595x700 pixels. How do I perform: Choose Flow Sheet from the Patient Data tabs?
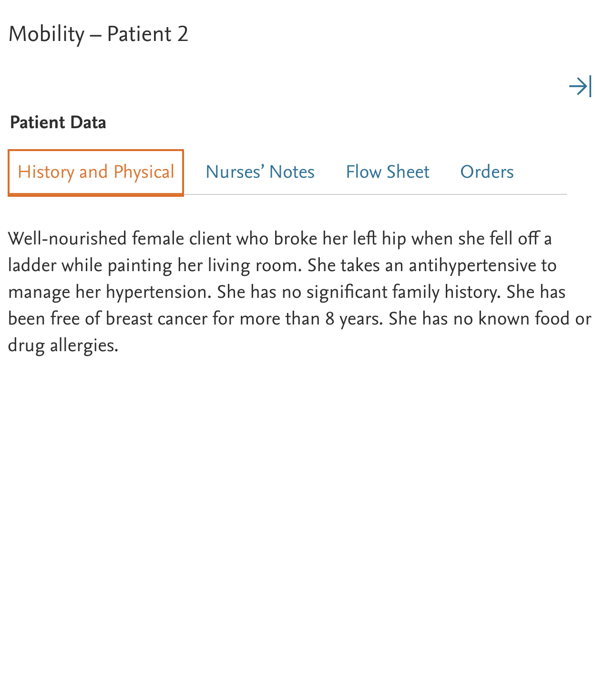tap(388, 172)
